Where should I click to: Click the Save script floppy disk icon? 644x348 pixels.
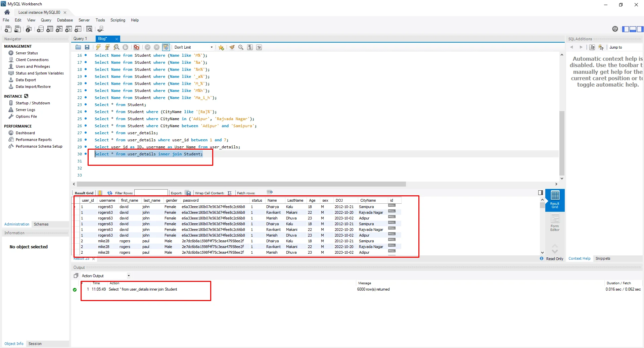(87, 47)
